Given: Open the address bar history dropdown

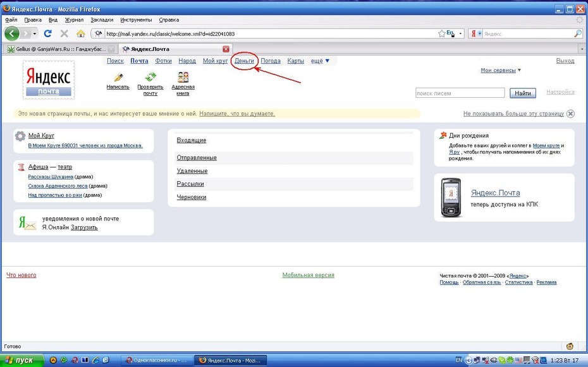Looking at the screenshot, I should (x=460, y=33).
